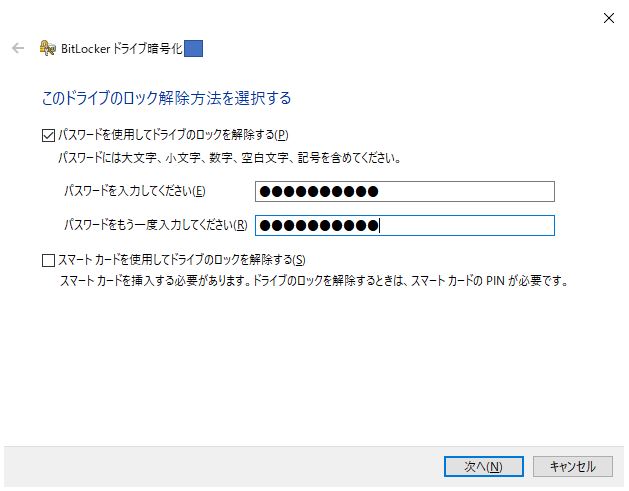Screen dimensions: 629x491
Task: Uncheck the パスワードを使用して unlock checkbox
Action: coord(49,135)
